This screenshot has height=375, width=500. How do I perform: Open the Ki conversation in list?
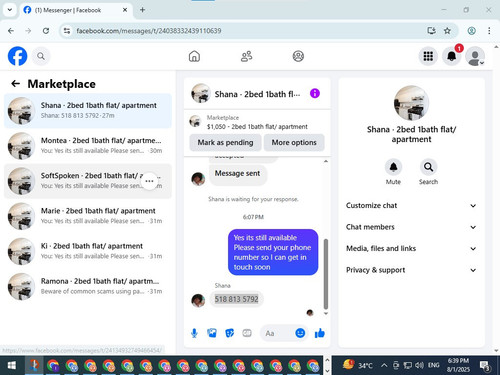coord(88,251)
